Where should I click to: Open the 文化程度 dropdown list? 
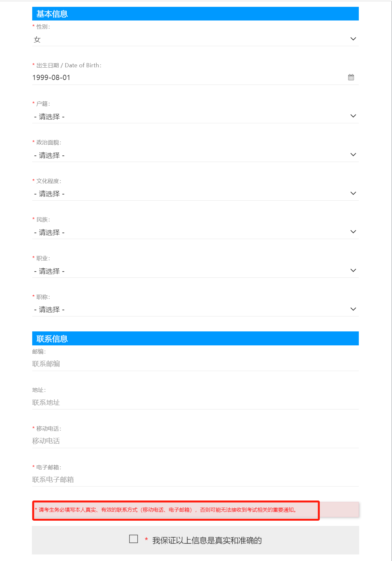pos(195,194)
